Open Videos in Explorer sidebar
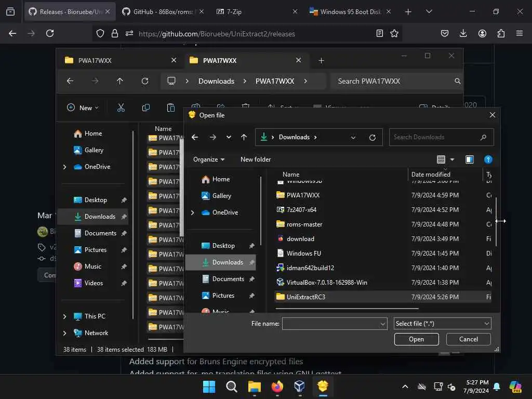Image resolution: width=532 pixels, height=399 pixels. 93,283
